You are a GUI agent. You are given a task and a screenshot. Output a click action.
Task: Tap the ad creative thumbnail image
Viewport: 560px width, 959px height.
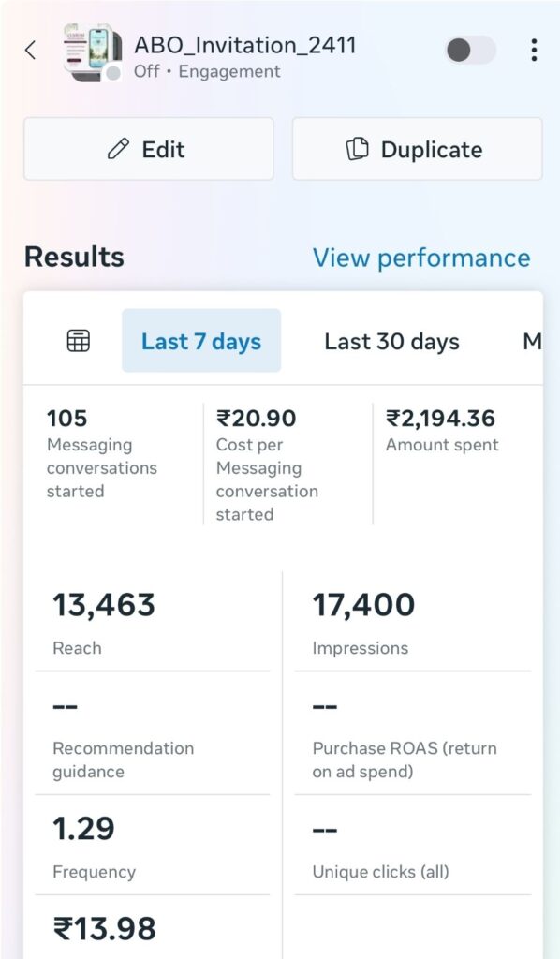point(93,52)
